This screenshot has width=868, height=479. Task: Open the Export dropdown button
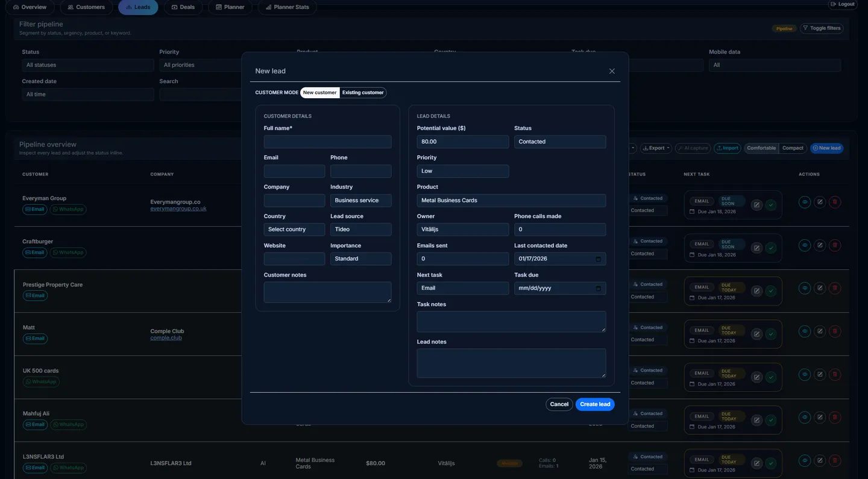pos(656,148)
